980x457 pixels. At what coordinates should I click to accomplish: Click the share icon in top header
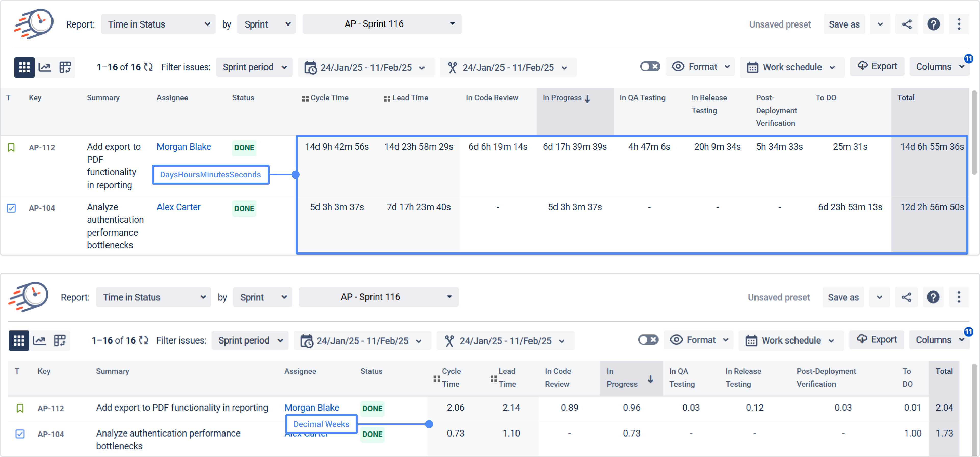click(x=907, y=24)
